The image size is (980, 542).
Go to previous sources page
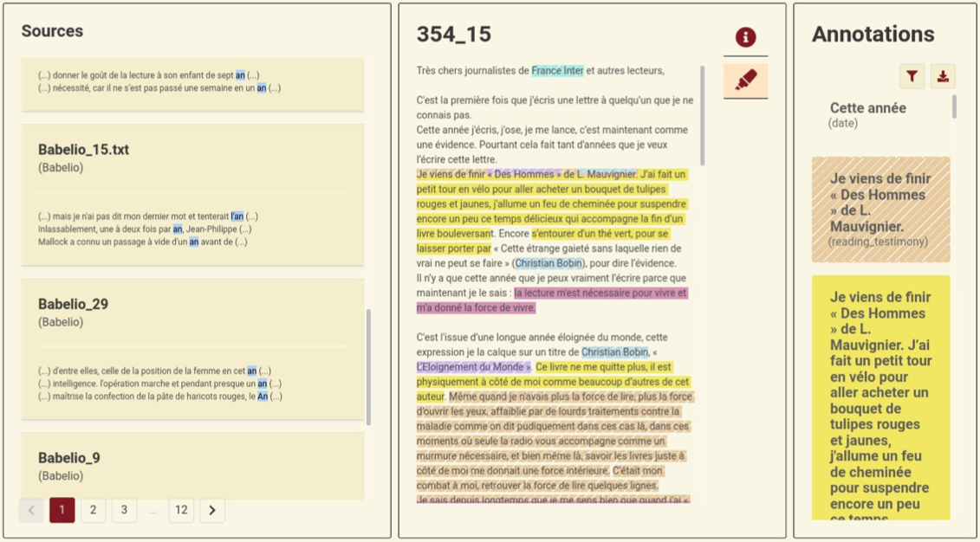point(31,510)
